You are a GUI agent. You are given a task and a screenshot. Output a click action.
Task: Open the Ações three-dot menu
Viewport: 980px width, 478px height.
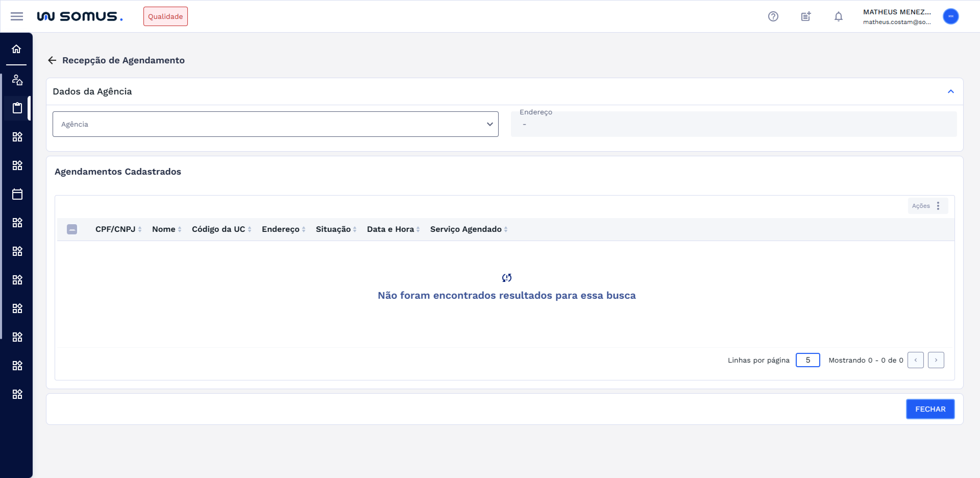pos(938,206)
